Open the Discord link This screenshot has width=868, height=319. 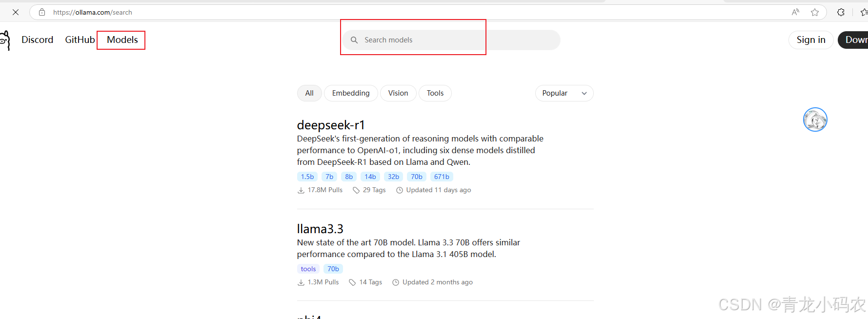[38, 40]
